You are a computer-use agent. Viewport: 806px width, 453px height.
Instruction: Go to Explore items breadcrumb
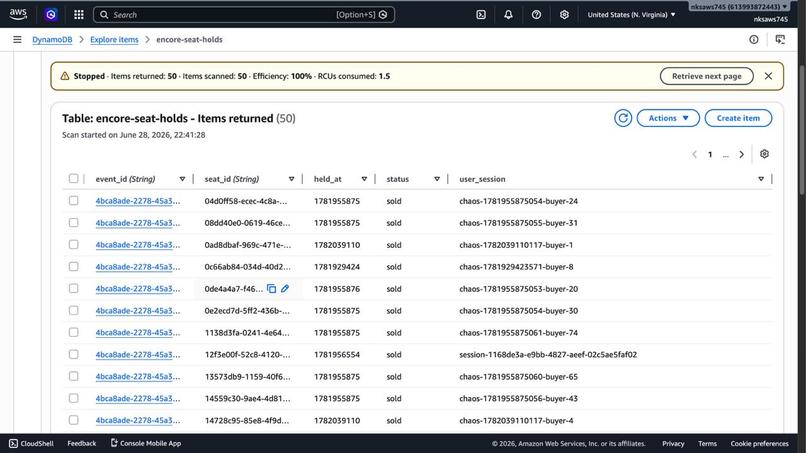114,40
